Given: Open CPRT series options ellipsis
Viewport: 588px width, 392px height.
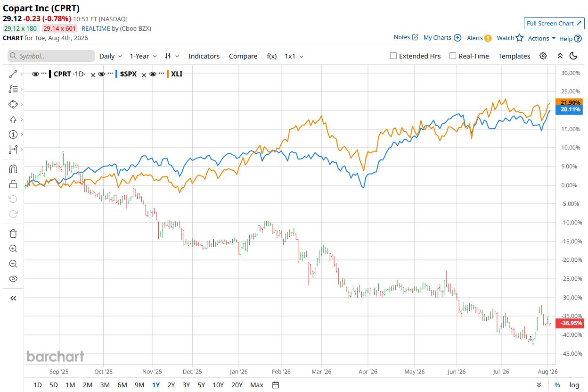Looking at the screenshot, I should 44,74.
